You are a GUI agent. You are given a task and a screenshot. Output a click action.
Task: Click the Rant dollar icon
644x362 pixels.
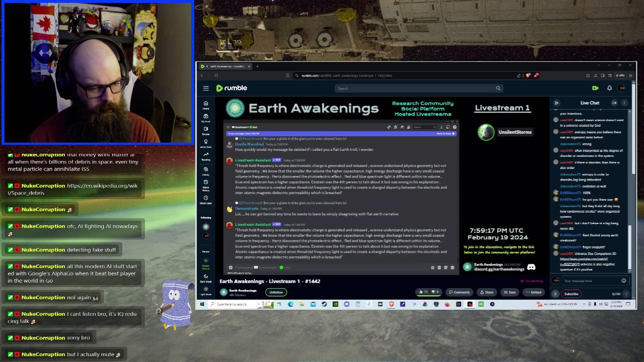pyautogui.click(x=555, y=294)
